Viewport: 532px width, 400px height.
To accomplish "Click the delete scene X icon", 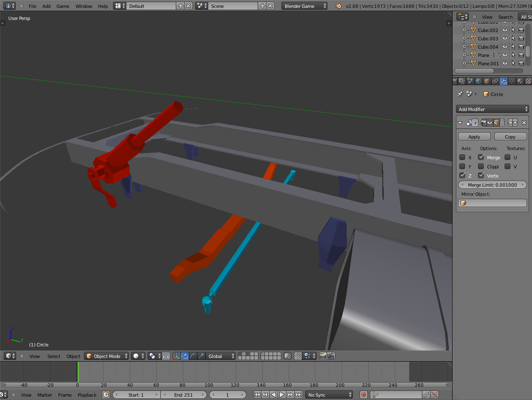I will pos(271,6).
